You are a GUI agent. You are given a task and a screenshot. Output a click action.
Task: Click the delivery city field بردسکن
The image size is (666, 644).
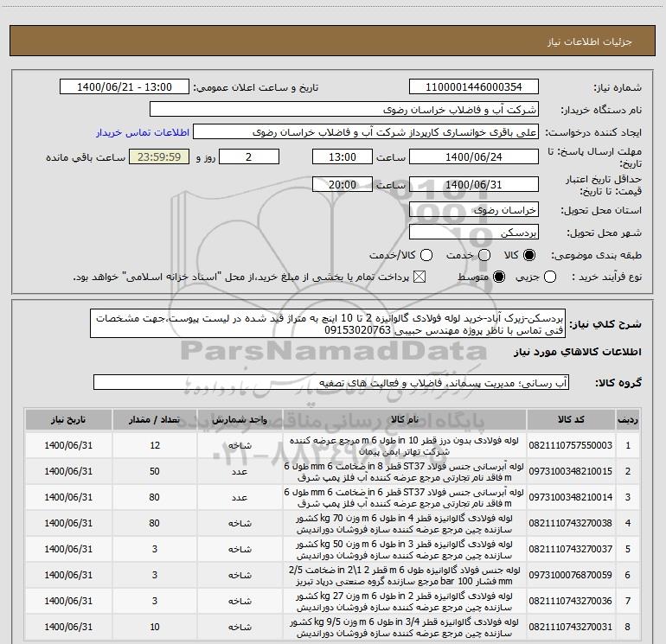(x=474, y=233)
